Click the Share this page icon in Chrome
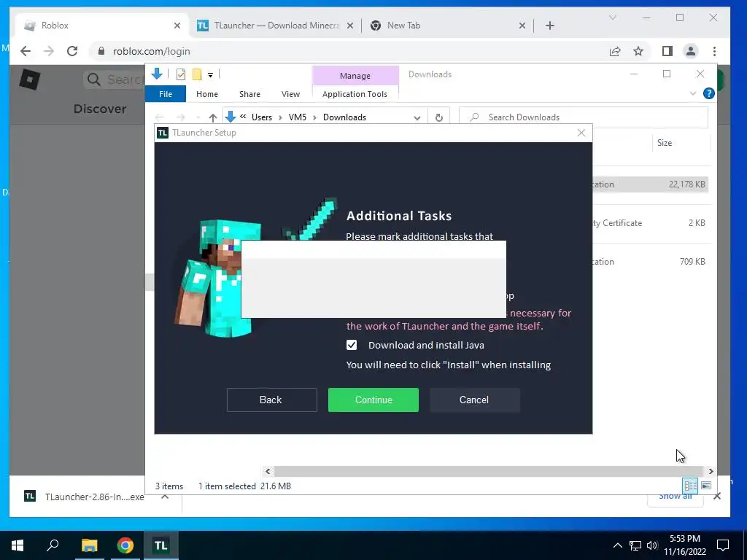 (614, 52)
